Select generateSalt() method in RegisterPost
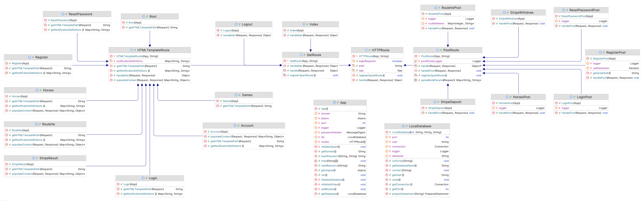Viewport: 644px width, 201px height. point(613,73)
